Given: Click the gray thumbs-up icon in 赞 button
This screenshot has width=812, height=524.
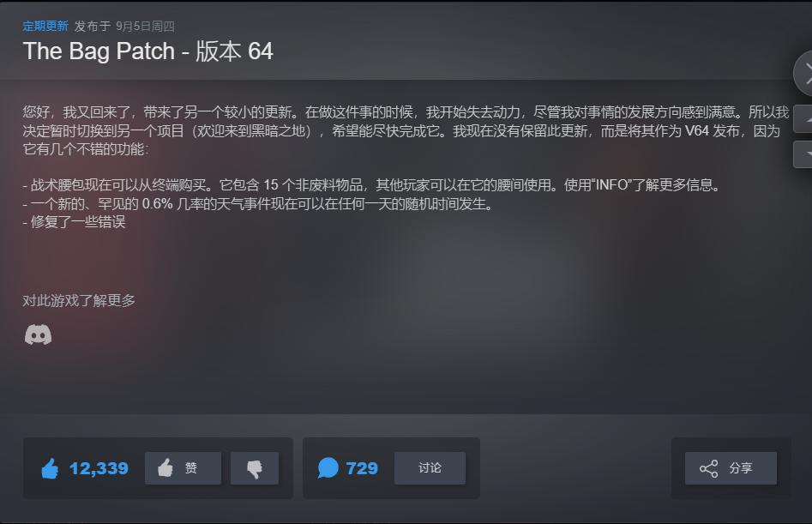Looking at the screenshot, I should 165,467.
